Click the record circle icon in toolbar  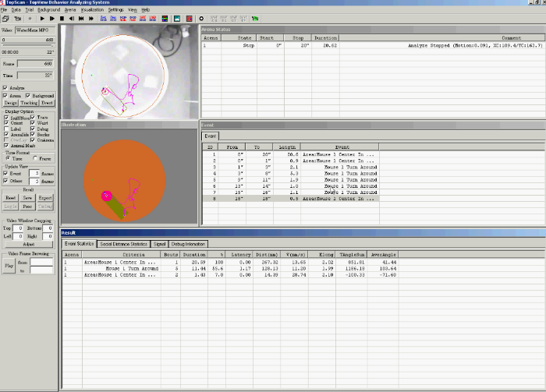pyautogui.click(x=202, y=17)
